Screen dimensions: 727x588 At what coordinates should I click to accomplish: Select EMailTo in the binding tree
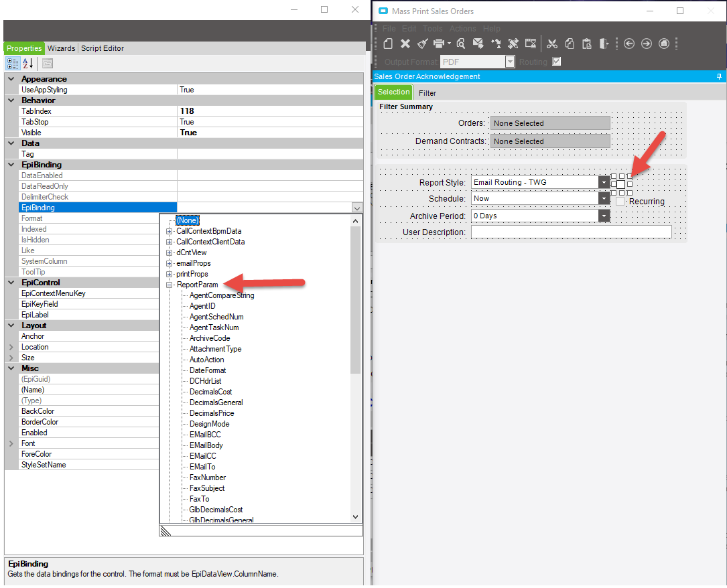(x=202, y=467)
